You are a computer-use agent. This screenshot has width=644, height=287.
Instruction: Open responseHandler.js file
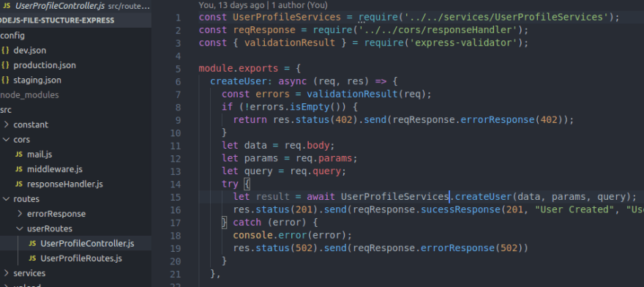[x=65, y=184]
